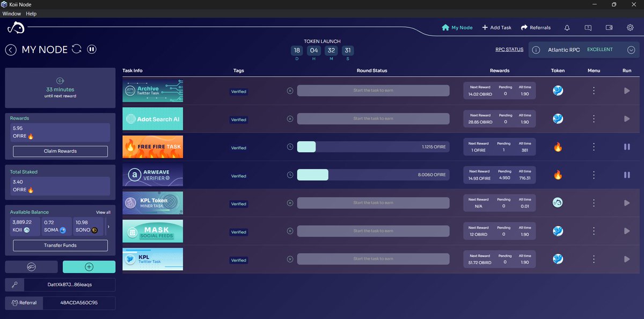Click the Claim Rewards button

tap(60, 151)
